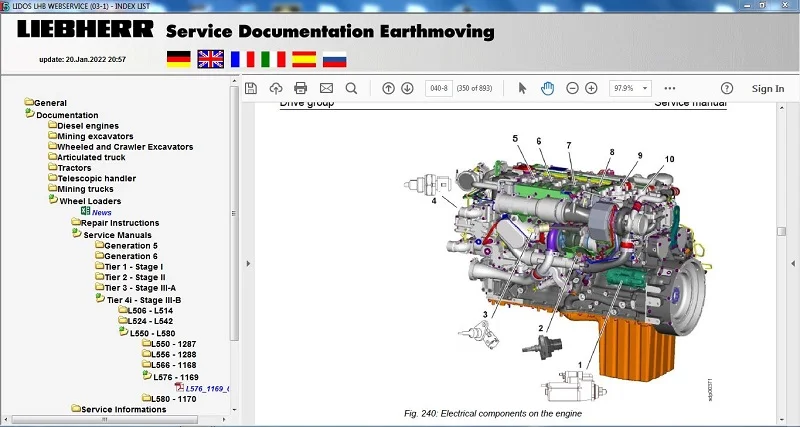Expand the Diesel engines folder
Viewport: 800px width, 427px height.
(x=84, y=125)
